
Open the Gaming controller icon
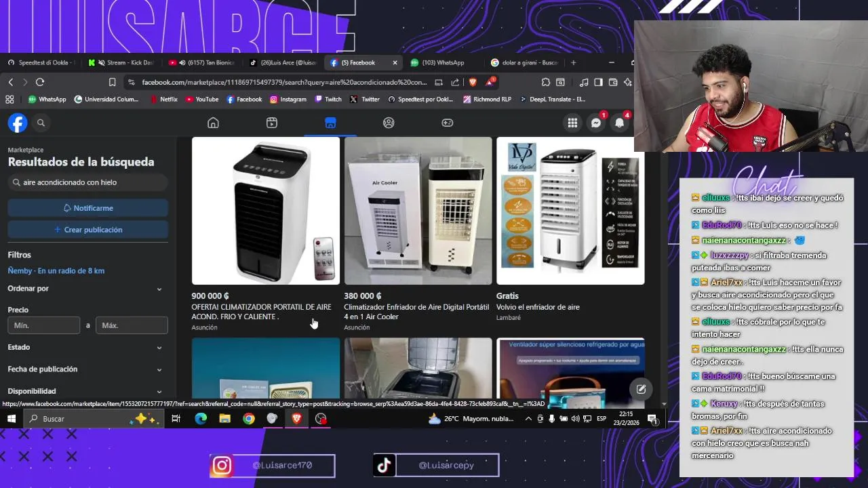click(x=448, y=123)
